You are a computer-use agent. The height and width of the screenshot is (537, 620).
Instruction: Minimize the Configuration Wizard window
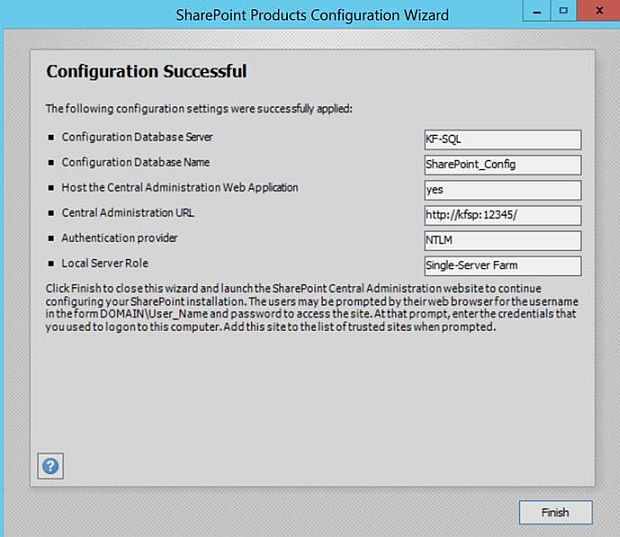[537, 11]
